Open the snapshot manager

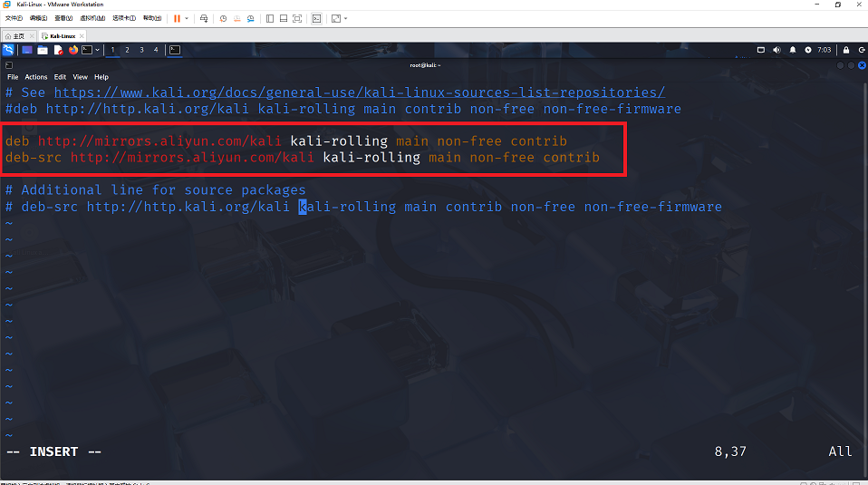tap(251, 18)
